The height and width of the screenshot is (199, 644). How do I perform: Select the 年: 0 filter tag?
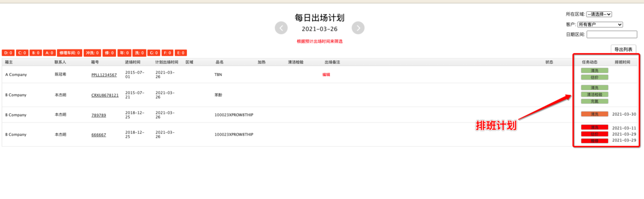125,53
